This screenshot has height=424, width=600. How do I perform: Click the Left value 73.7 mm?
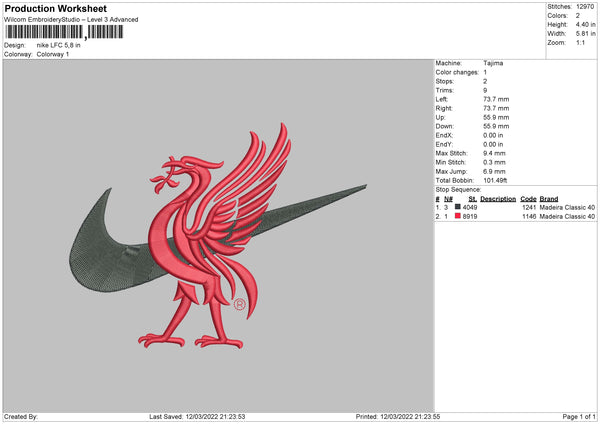coord(496,99)
